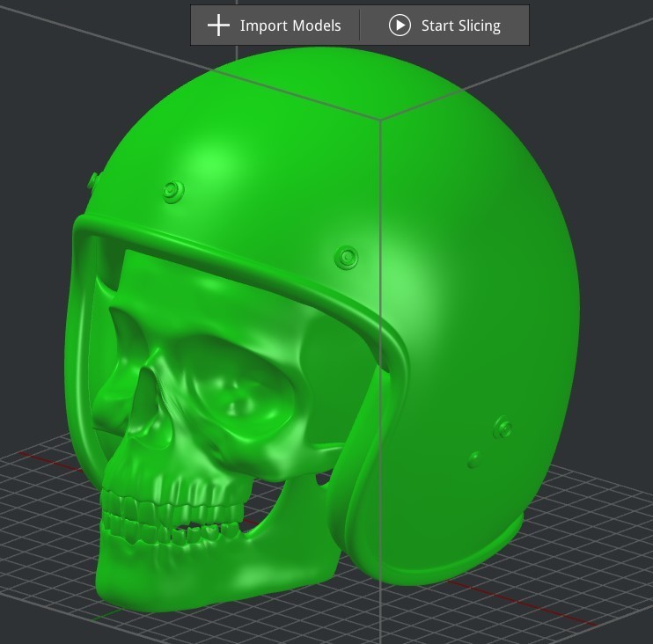
Task: Click the rivet on the helmet's lower right side
Action: coord(503,428)
